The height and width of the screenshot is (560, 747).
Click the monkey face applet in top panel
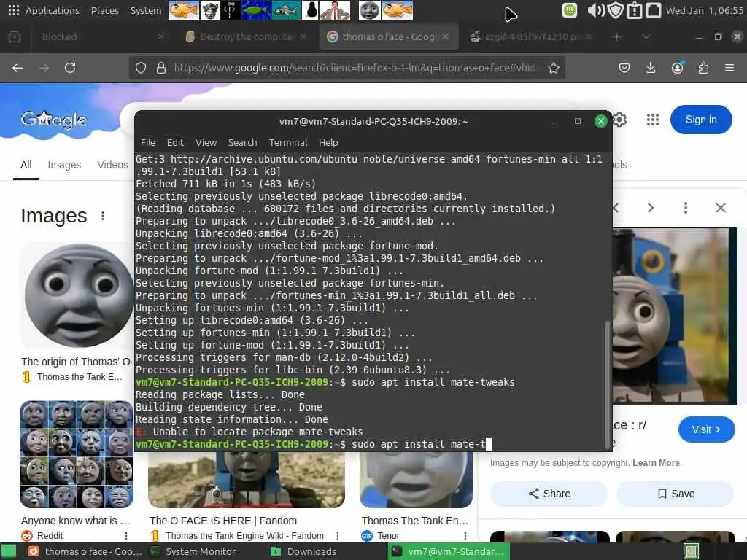pos(209,10)
